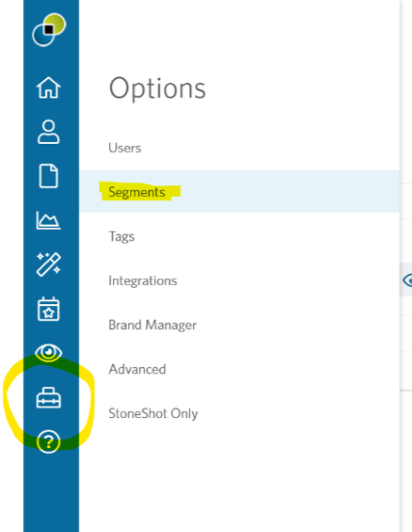Open the Help question mark icon
The width and height of the screenshot is (412, 532).
pos(48,441)
